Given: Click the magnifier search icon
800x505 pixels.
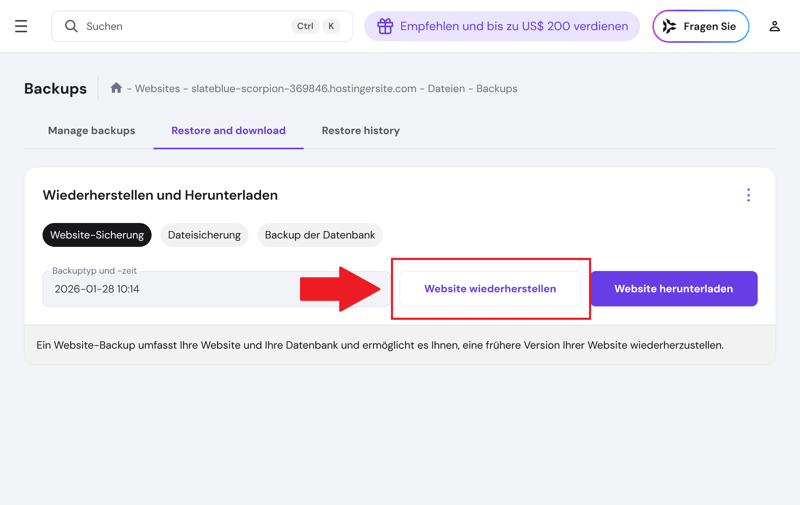Looking at the screenshot, I should coord(71,27).
